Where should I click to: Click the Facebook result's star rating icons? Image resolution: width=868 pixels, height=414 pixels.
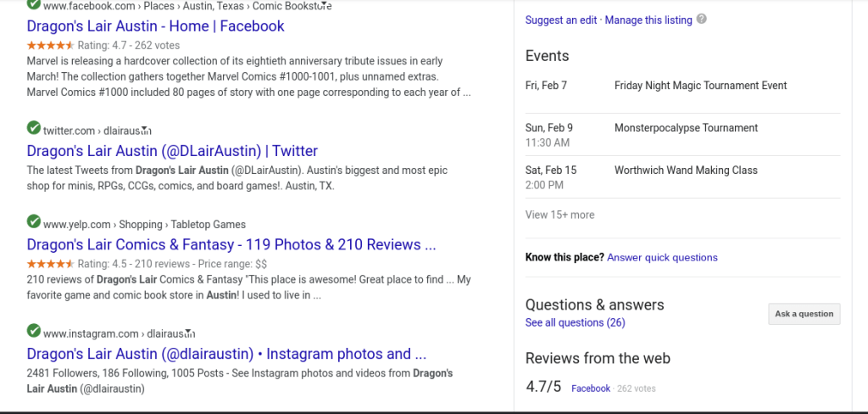point(50,46)
